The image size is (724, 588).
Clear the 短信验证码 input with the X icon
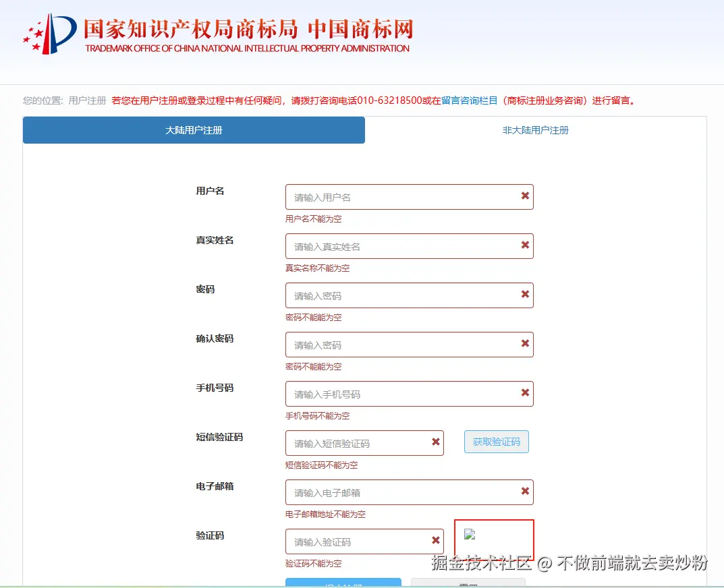435,442
